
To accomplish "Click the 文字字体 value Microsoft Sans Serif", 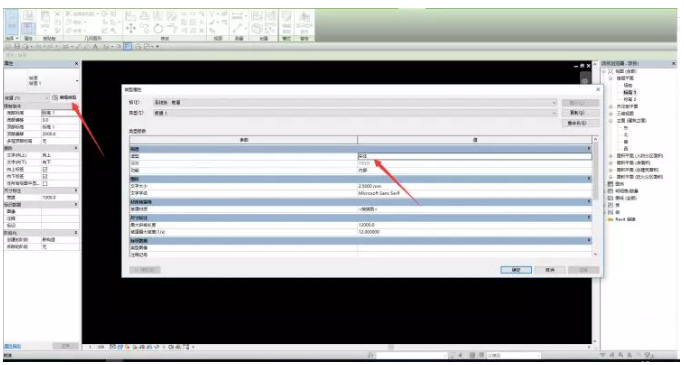I will pyautogui.click(x=475, y=193).
